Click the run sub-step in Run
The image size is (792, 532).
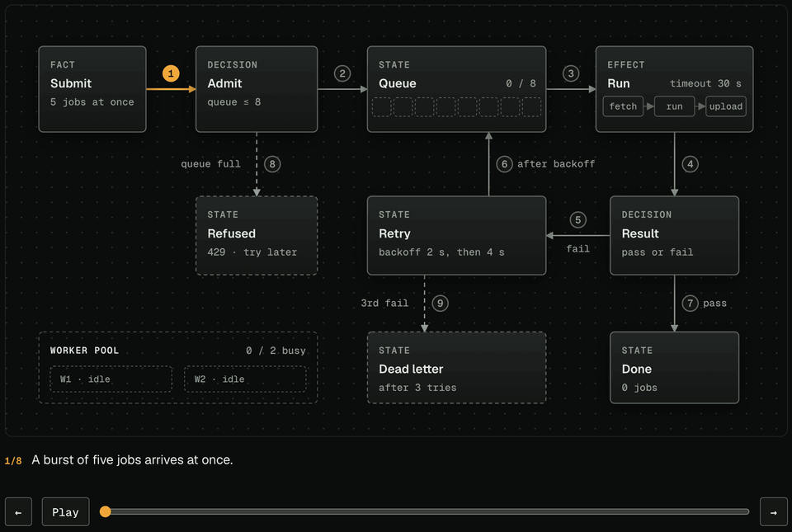click(674, 106)
